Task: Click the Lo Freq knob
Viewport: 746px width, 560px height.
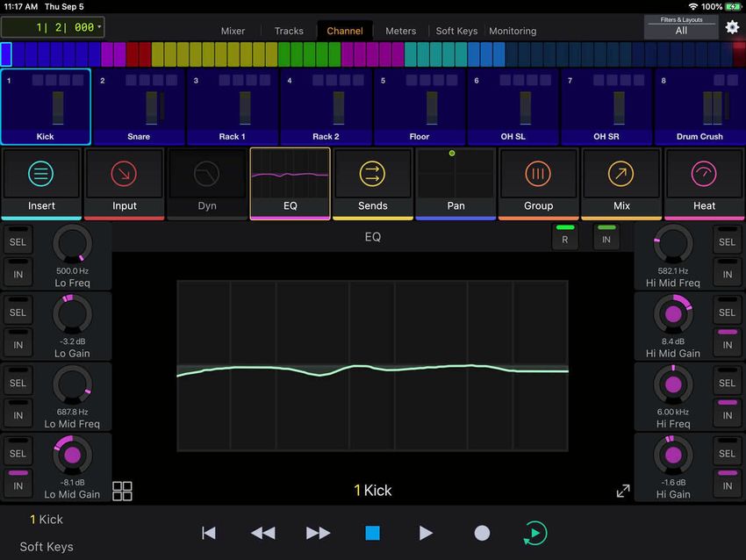Action: pos(72,244)
